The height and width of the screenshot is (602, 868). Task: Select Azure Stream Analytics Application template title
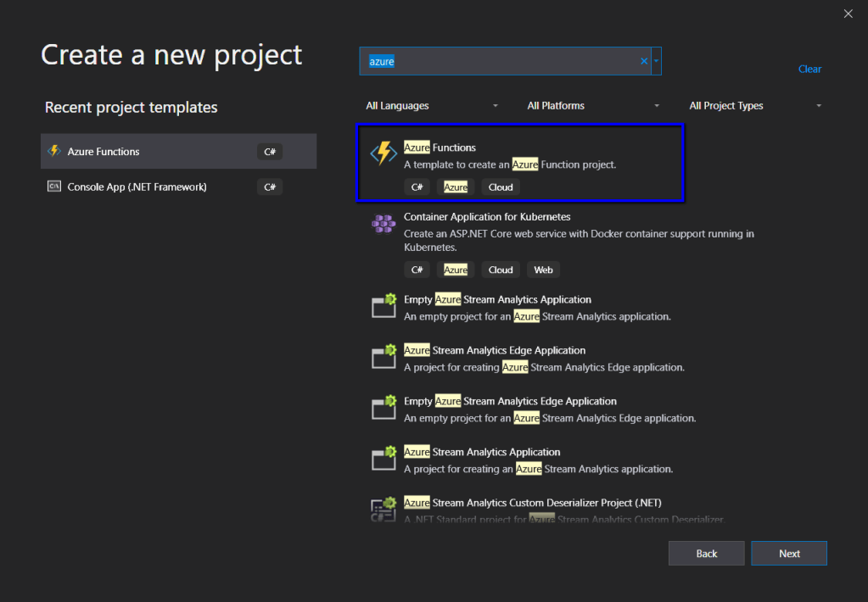point(482,452)
